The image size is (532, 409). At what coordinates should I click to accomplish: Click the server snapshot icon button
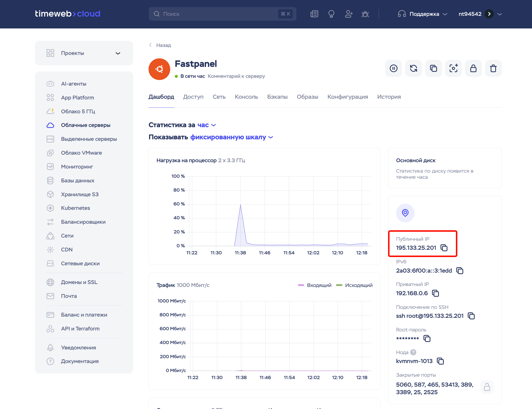453,68
